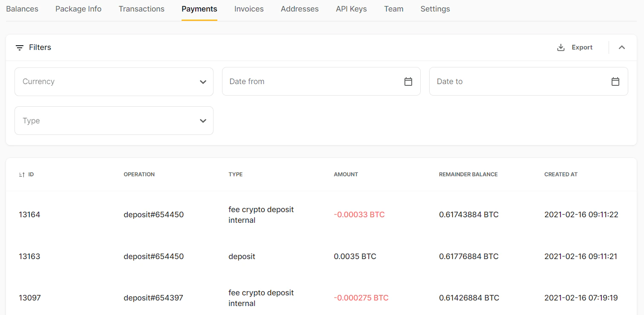This screenshot has width=644, height=315.
Task: Open calendar picker for Date from
Action: tap(408, 82)
